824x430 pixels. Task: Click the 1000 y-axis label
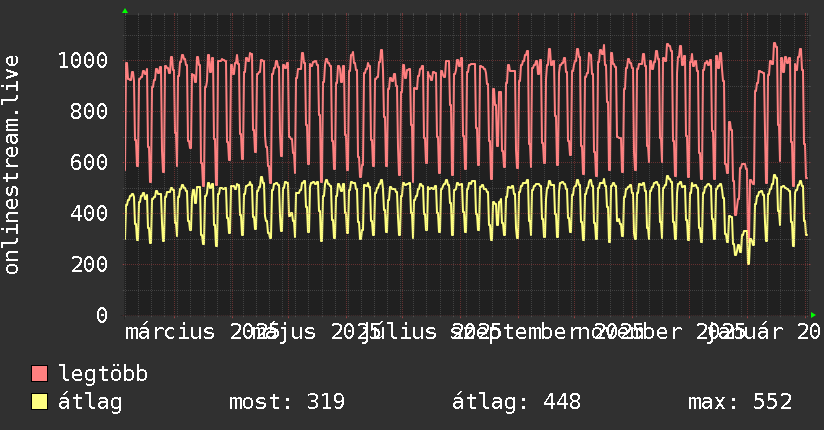(83, 60)
